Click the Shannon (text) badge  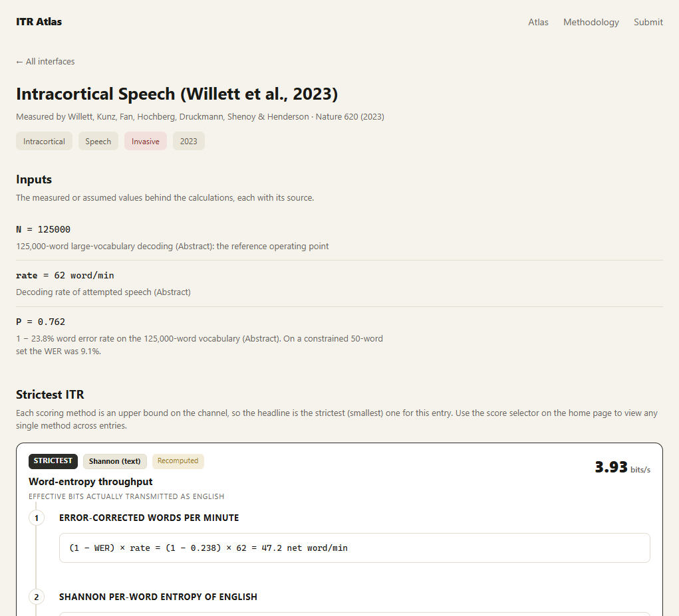[115, 461]
